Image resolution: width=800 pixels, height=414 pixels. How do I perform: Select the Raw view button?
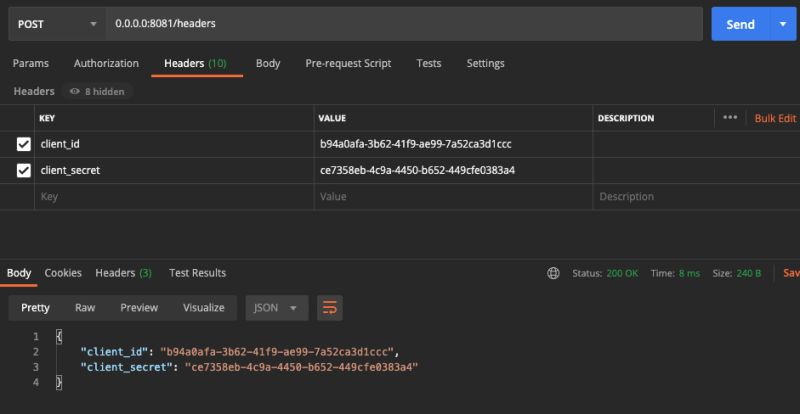85,308
